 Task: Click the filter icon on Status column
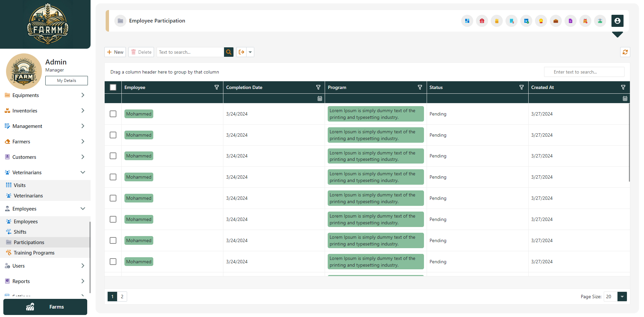(522, 87)
